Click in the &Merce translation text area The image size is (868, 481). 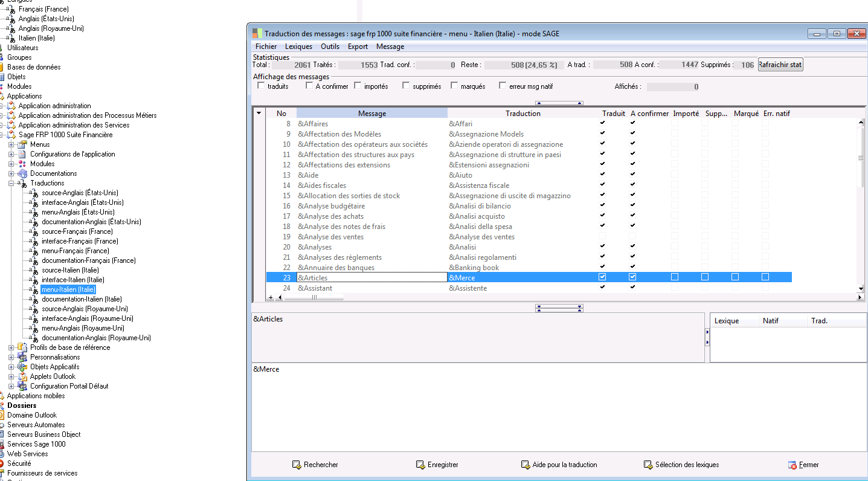pos(559,407)
